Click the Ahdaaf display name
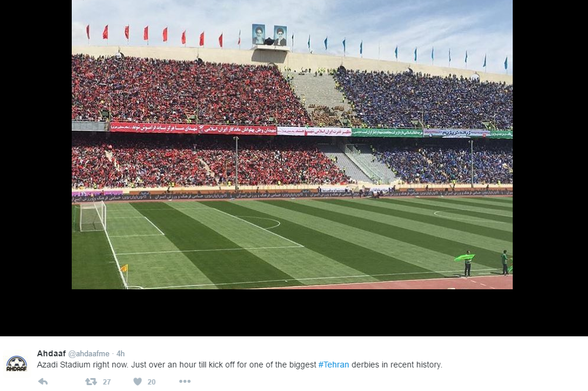588x391 pixels. tap(51, 353)
